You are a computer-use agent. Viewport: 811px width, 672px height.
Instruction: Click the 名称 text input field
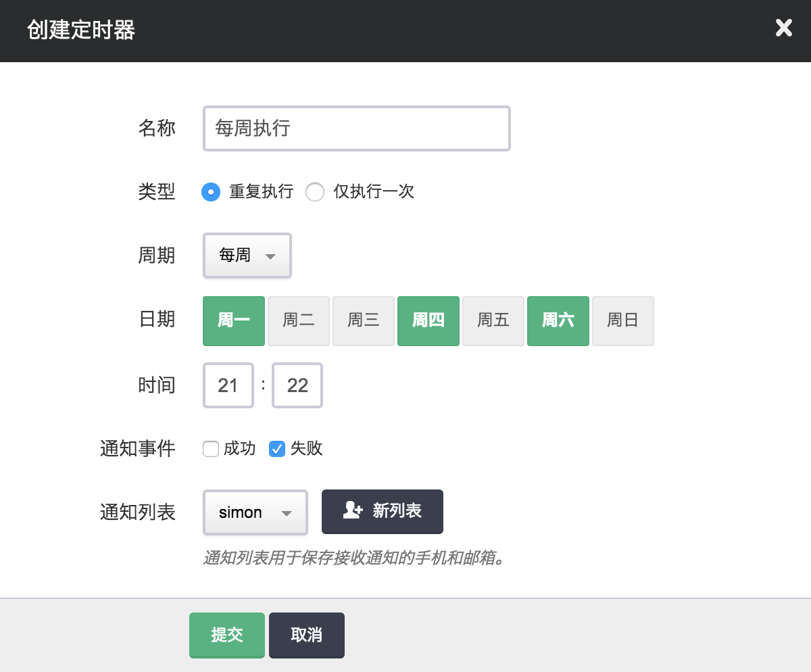(356, 128)
